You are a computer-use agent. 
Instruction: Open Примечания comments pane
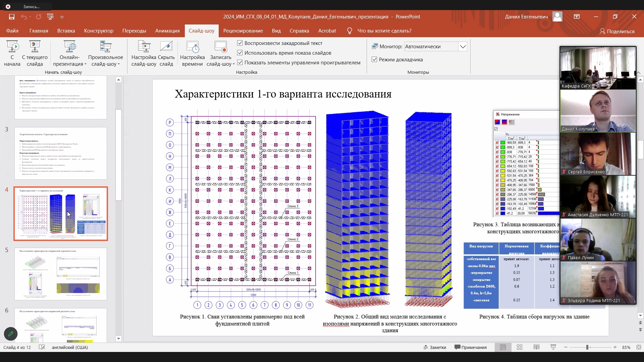point(471,347)
